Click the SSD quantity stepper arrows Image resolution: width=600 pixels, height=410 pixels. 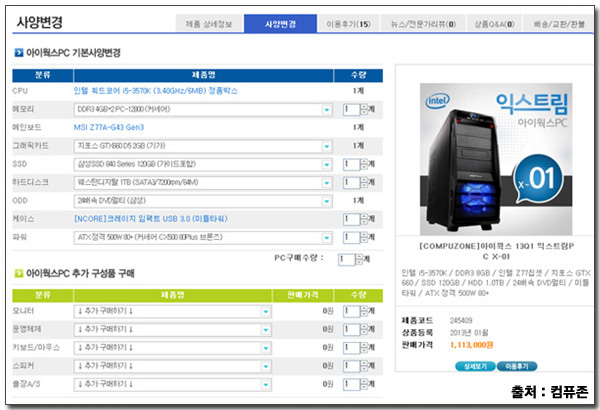[x=364, y=164]
